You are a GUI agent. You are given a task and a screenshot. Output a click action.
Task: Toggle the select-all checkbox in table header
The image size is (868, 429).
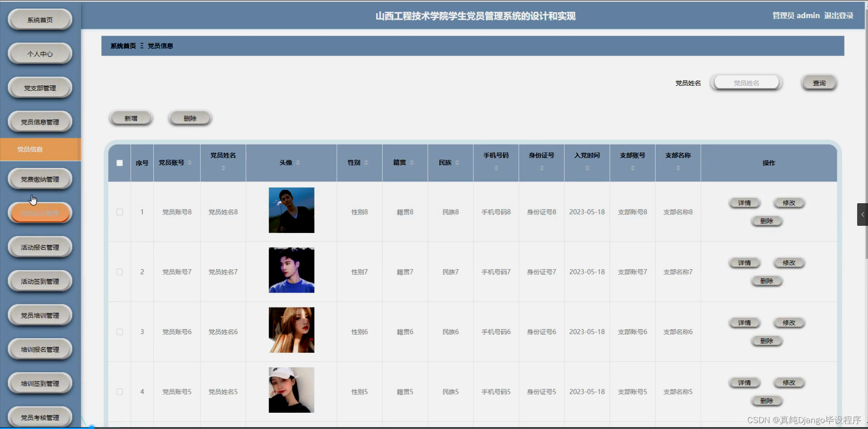[119, 163]
